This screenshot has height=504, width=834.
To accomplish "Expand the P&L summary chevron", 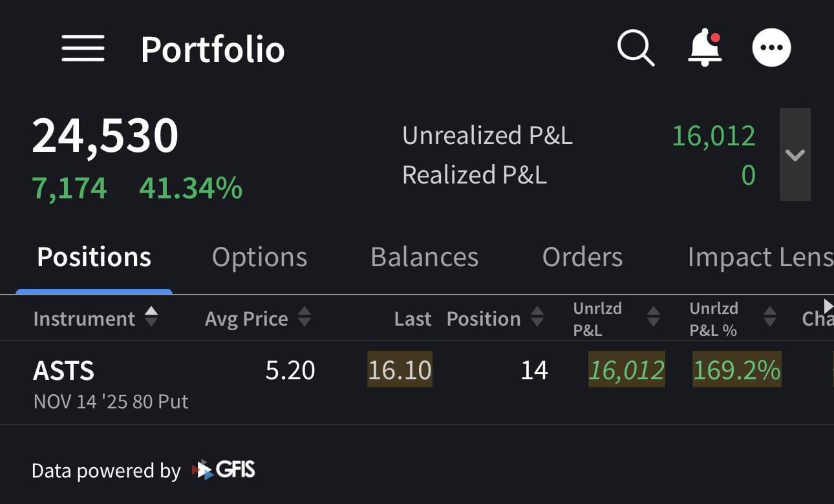I will (x=795, y=155).
